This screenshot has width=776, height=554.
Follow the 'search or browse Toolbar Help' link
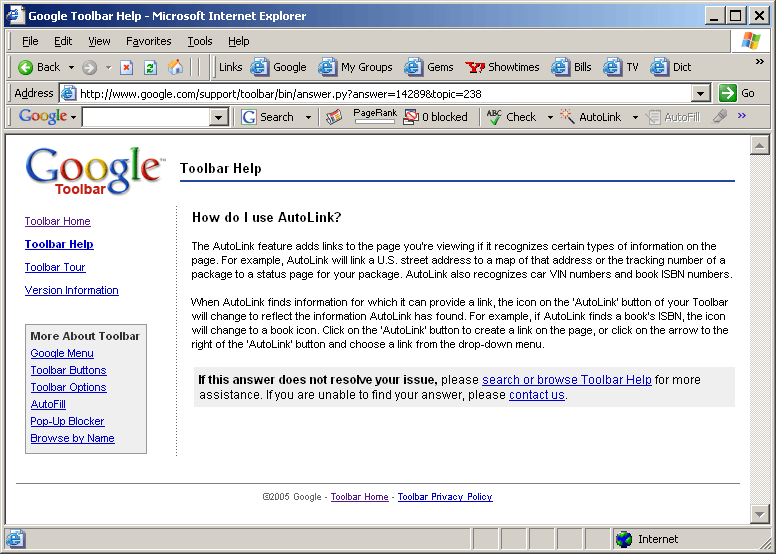(566, 380)
